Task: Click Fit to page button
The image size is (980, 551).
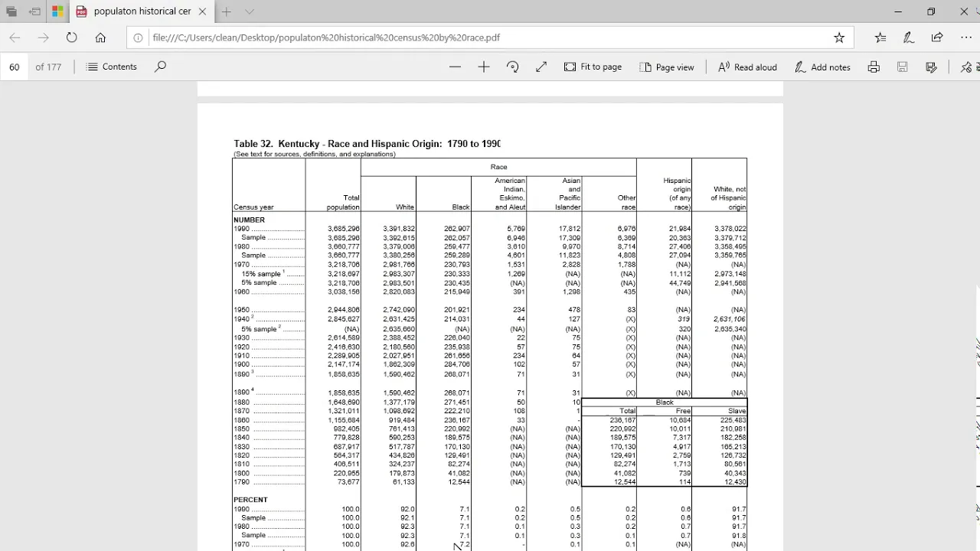Action: (x=593, y=67)
